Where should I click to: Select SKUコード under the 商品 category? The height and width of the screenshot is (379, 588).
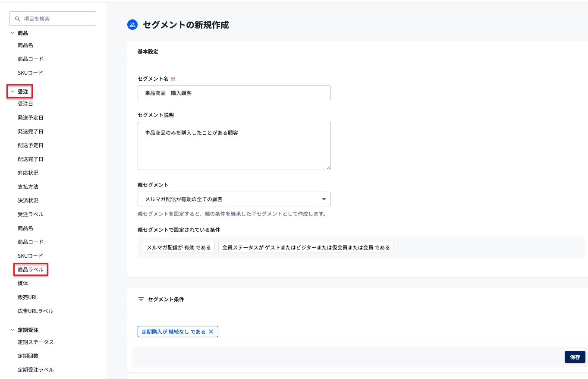click(30, 73)
